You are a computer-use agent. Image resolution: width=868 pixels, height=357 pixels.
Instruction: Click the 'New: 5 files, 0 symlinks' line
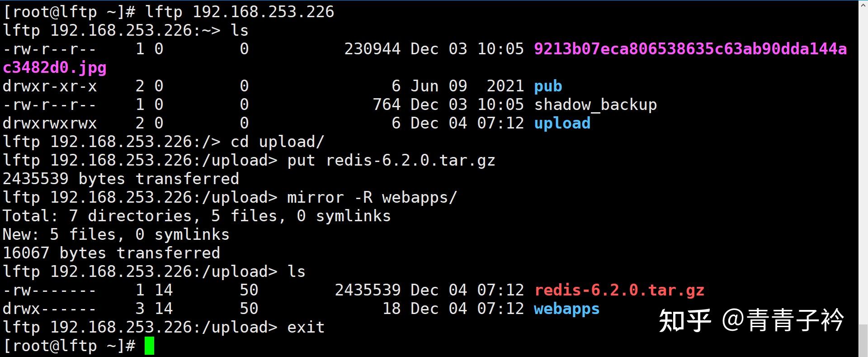pyautogui.click(x=116, y=235)
